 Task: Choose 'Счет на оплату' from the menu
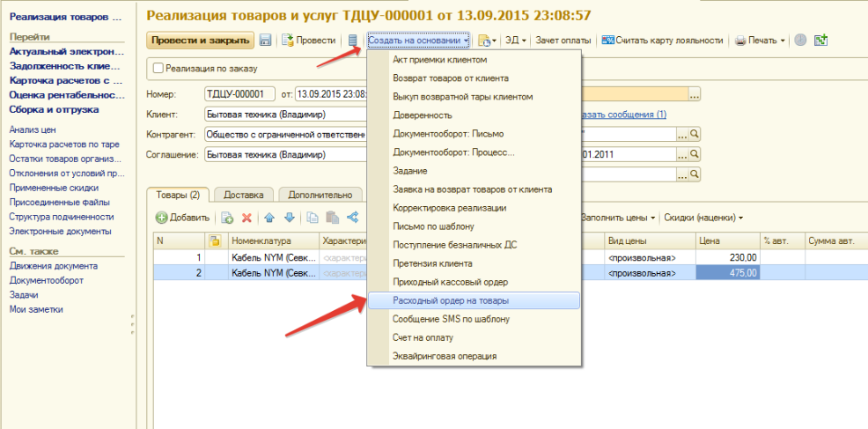(x=422, y=337)
